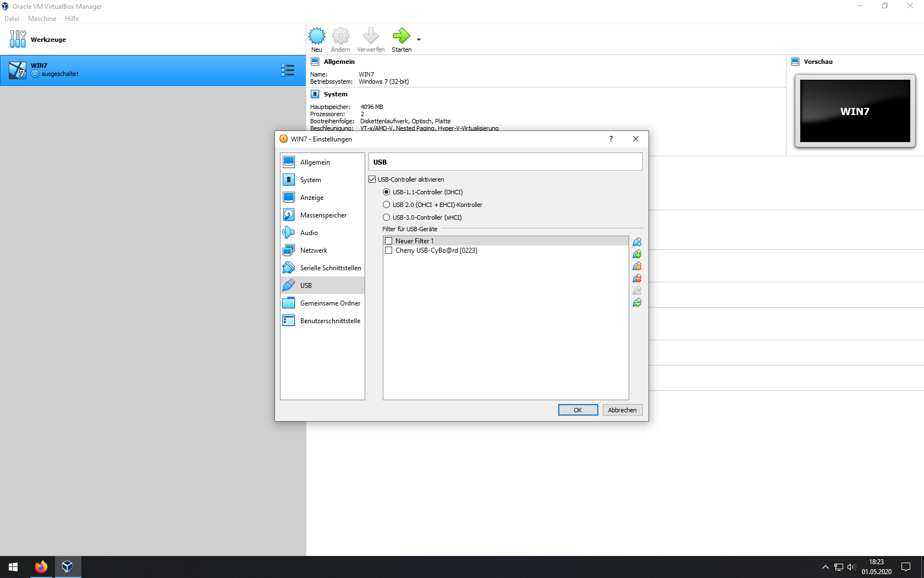
Task: Open Serielle Schnittstellen settings page
Action: 322,268
